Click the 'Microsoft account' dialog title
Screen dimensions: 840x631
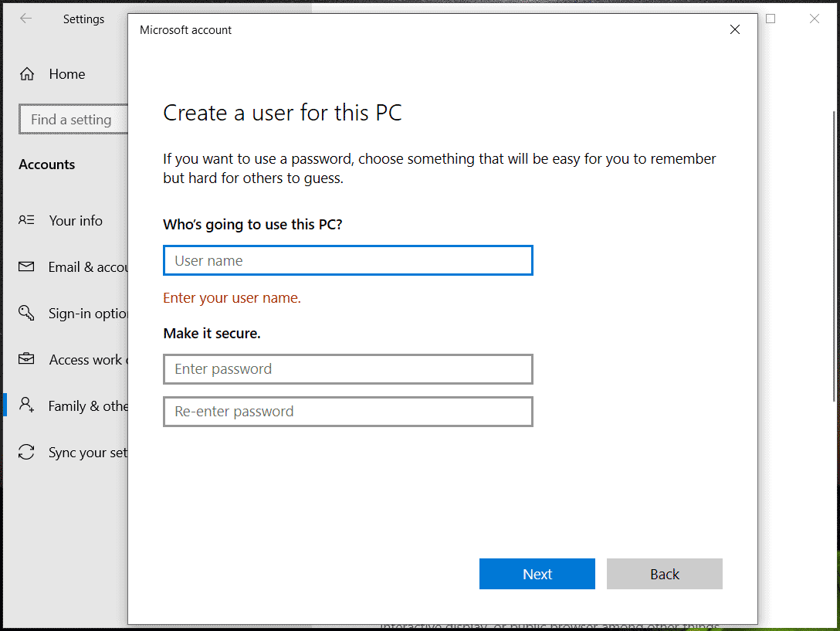point(185,30)
